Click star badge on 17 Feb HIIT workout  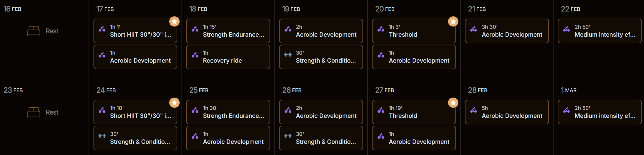click(174, 22)
